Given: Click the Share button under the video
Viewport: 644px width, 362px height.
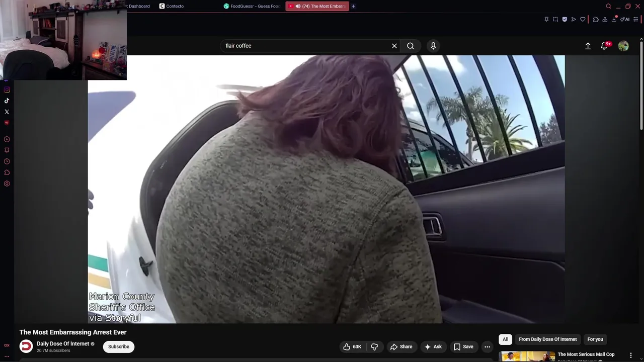Looking at the screenshot, I should tap(401, 347).
